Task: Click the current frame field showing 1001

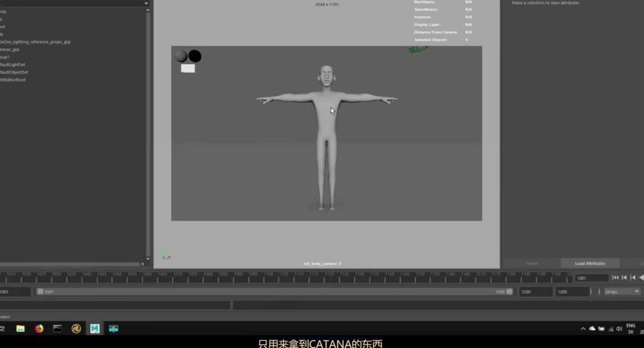Action: tap(591, 278)
